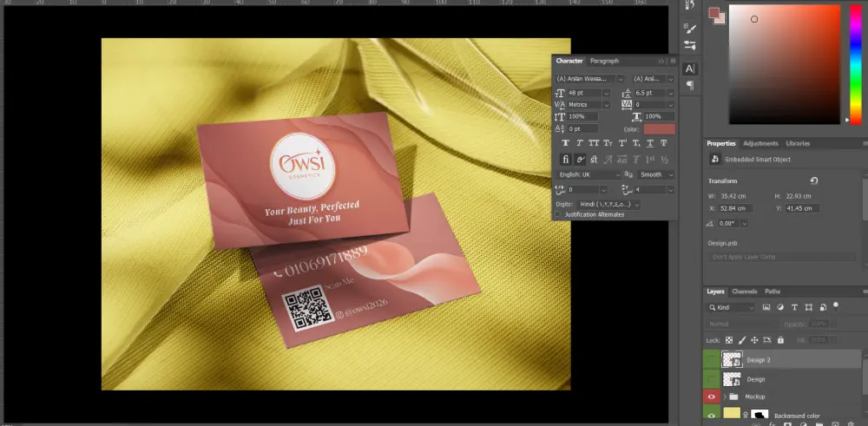Switch to the Channels tab
The image size is (868, 426).
(745, 292)
